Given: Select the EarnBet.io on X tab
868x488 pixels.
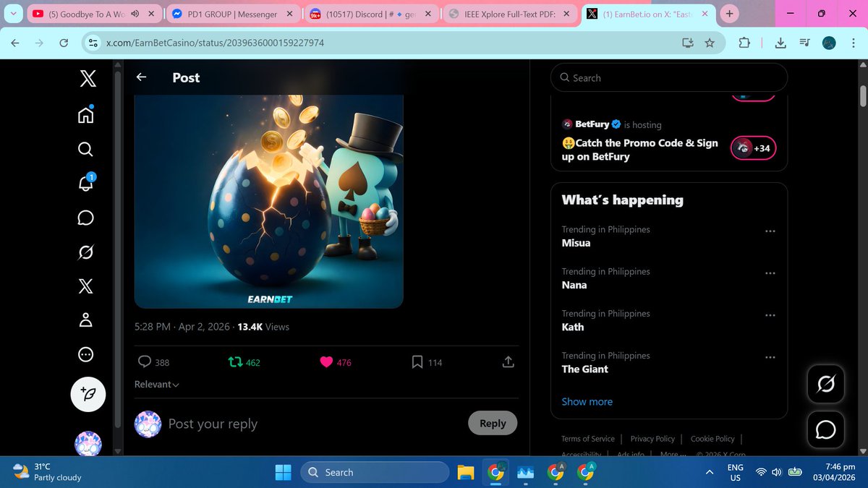Looking at the screenshot, I should coord(649,14).
